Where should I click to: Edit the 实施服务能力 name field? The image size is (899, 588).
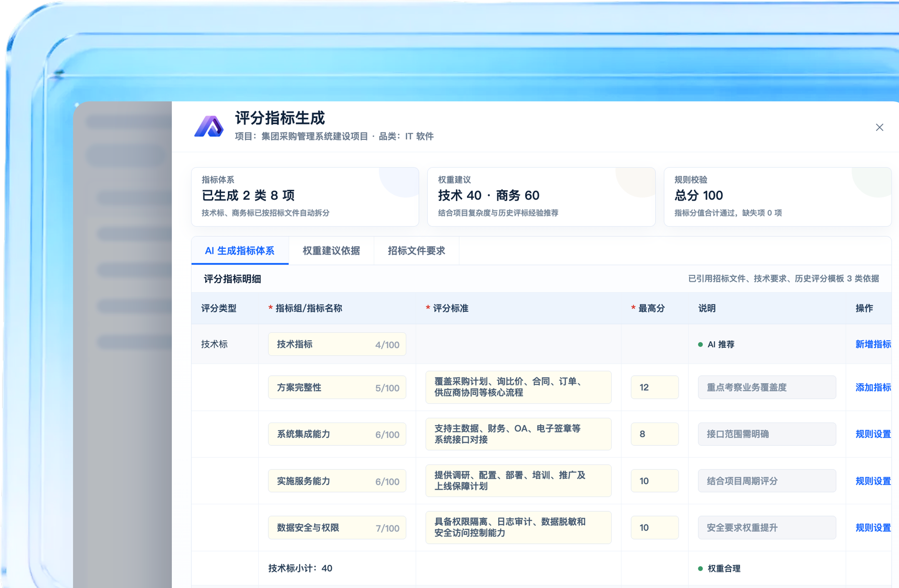[337, 481]
